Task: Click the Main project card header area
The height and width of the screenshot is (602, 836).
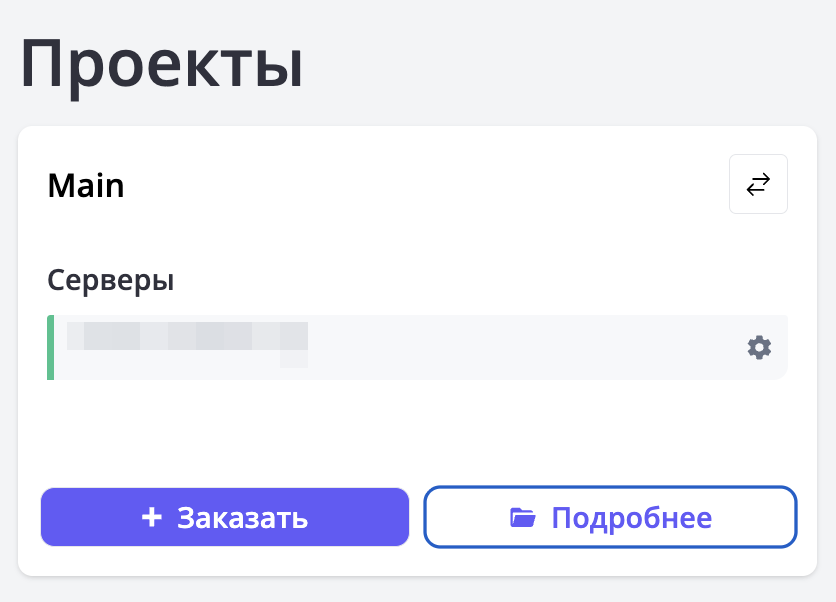Action: pos(400,186)
